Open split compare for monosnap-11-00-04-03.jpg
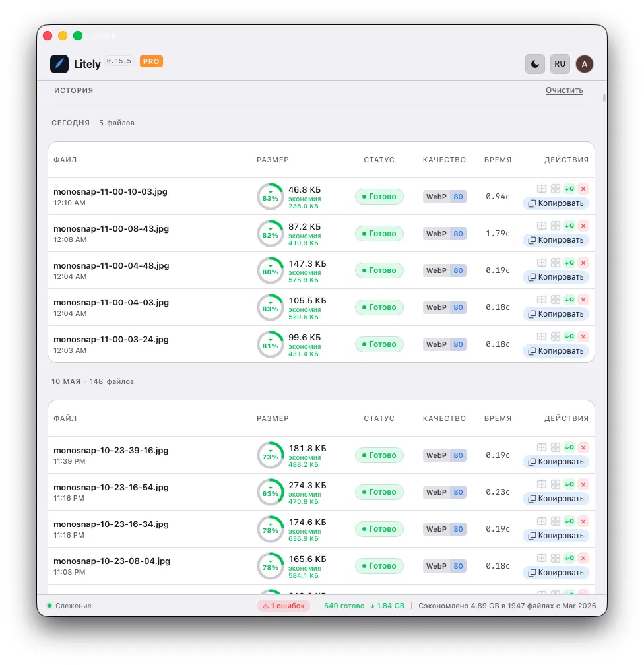The width and height of the screenshot is (644, 665). click(x=541, y=300)
